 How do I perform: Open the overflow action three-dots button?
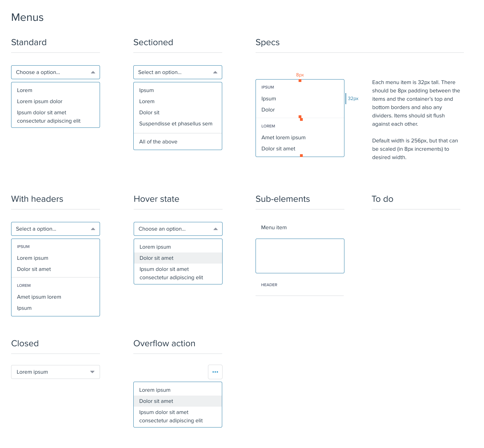coord(215,372)
